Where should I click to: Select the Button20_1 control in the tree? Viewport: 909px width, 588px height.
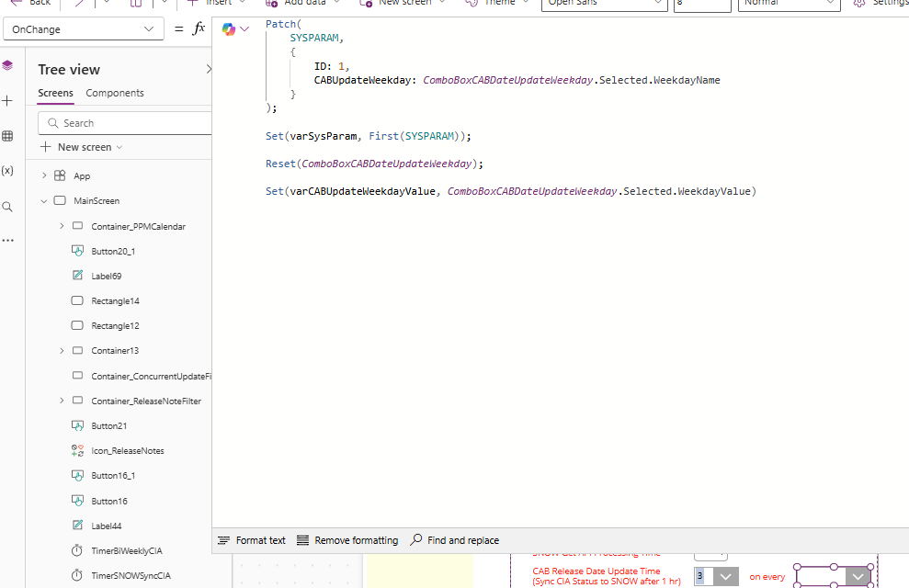pyautogui.click(x=113, y=252)
